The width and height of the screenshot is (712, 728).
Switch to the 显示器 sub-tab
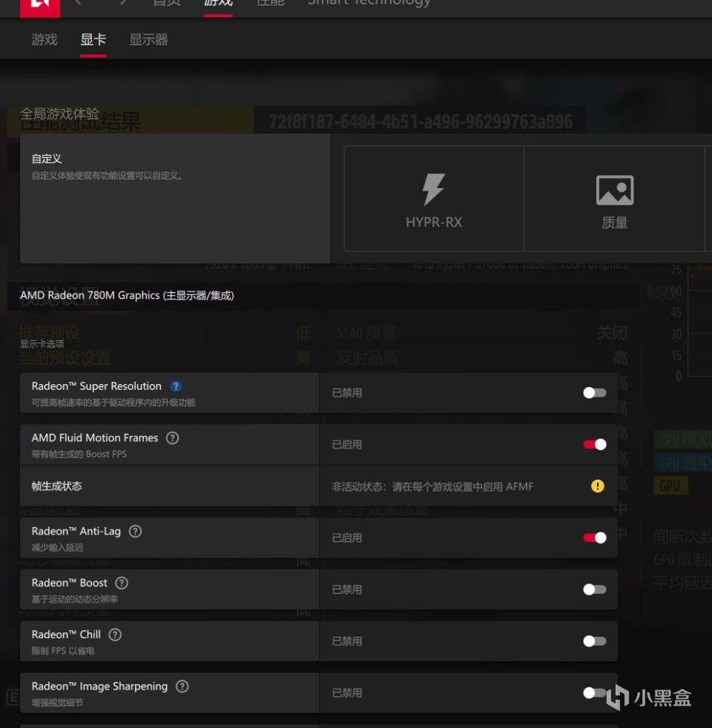[x=148, y=39]
